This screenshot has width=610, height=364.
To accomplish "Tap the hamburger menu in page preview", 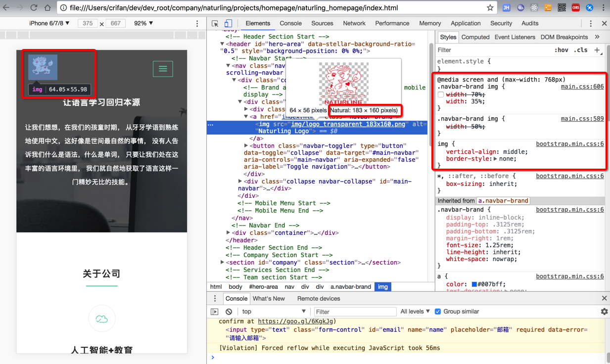I will 163,69.
